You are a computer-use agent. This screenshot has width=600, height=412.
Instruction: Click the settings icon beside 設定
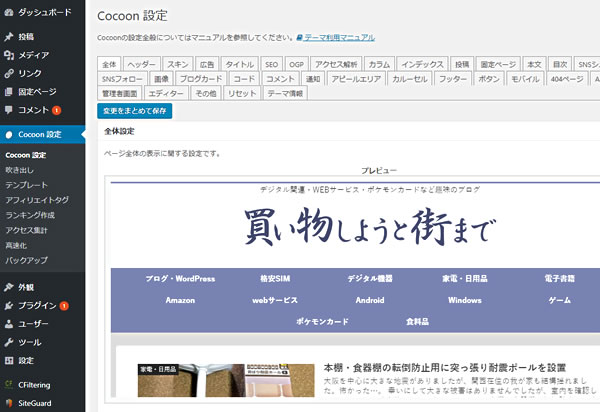click(x=9, y=361)
